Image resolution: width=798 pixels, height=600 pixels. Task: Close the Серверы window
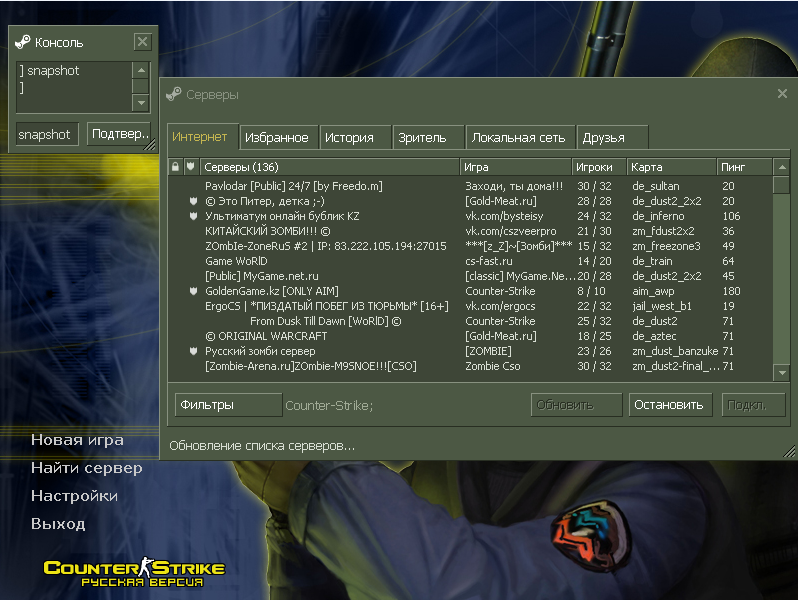[782, 94]
